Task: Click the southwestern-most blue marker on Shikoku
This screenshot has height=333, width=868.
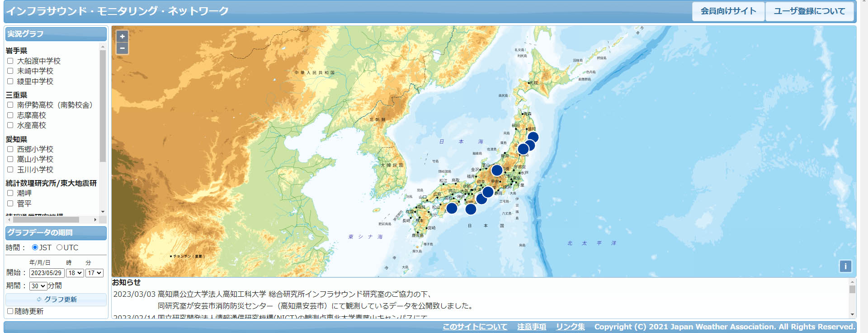Action: point(452,208)
